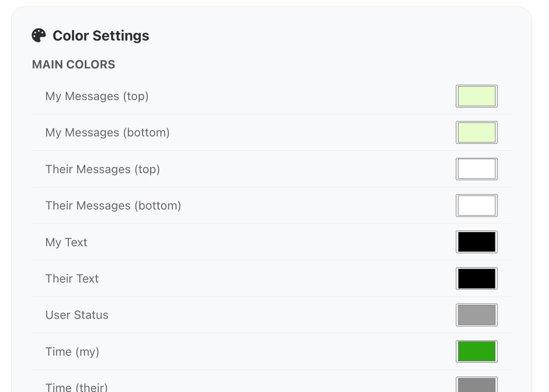This screenshot has height=392, width=549.
Task: Change the Time (my) green swatch
Action: tap(476, 351)
